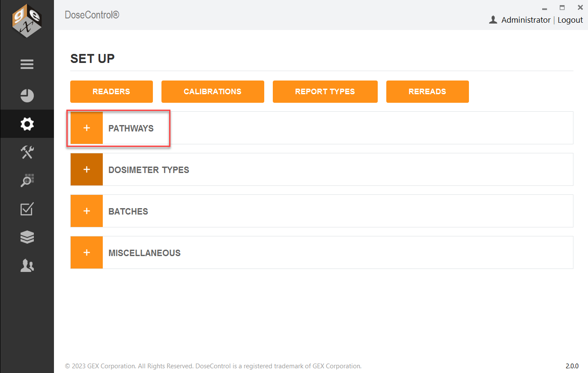The image size is (588, 373).
Task: Click the DOSIMETER TYPES section label
Action: [149, 170]
